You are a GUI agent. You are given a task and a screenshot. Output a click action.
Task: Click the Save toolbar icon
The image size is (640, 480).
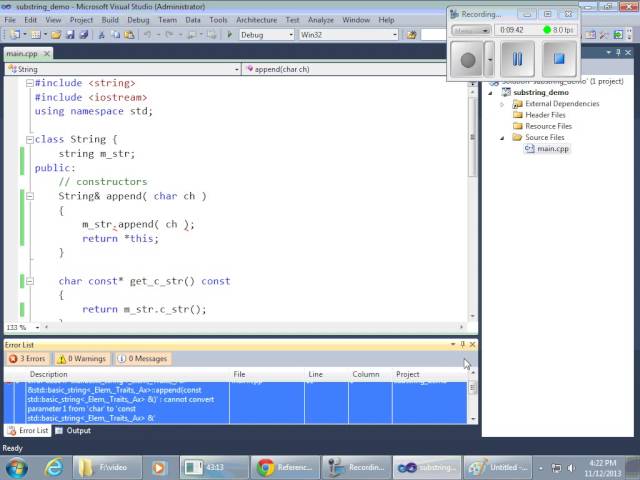70,35
